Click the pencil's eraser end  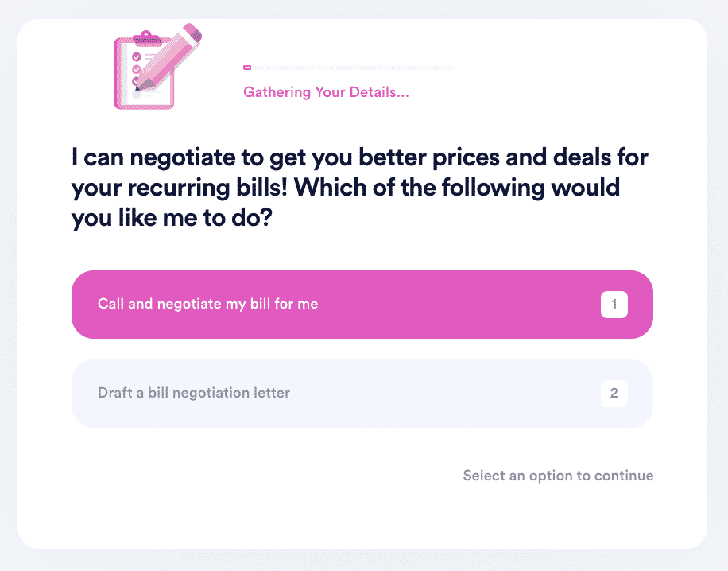point(192,32)
